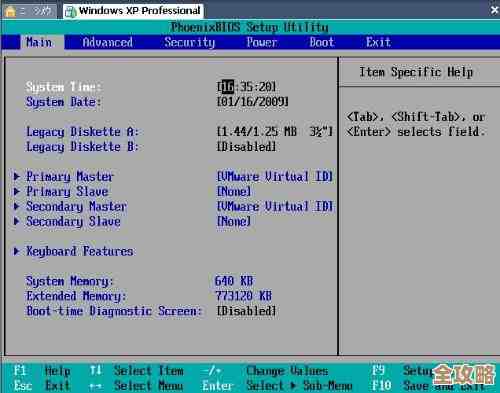
Task: Click Extended Memory 773120 KB value
Action: click(x=243, y=296)
